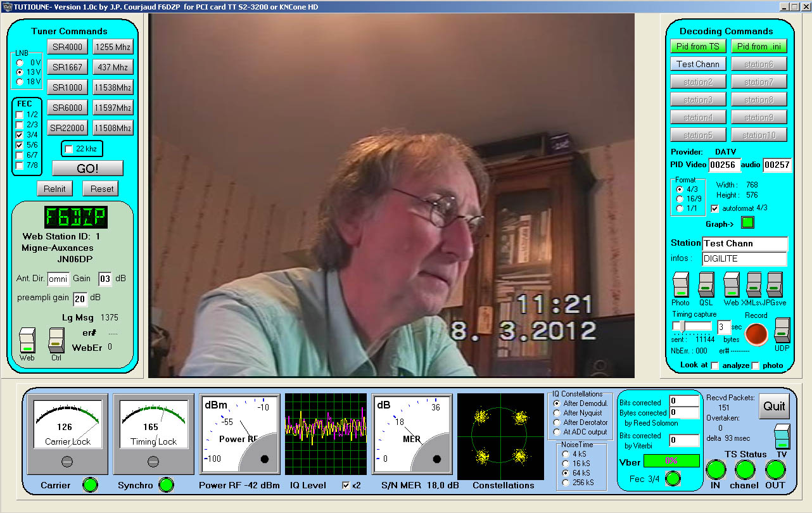
Task: Check the Look at analyze box
Action: (715, 365)
